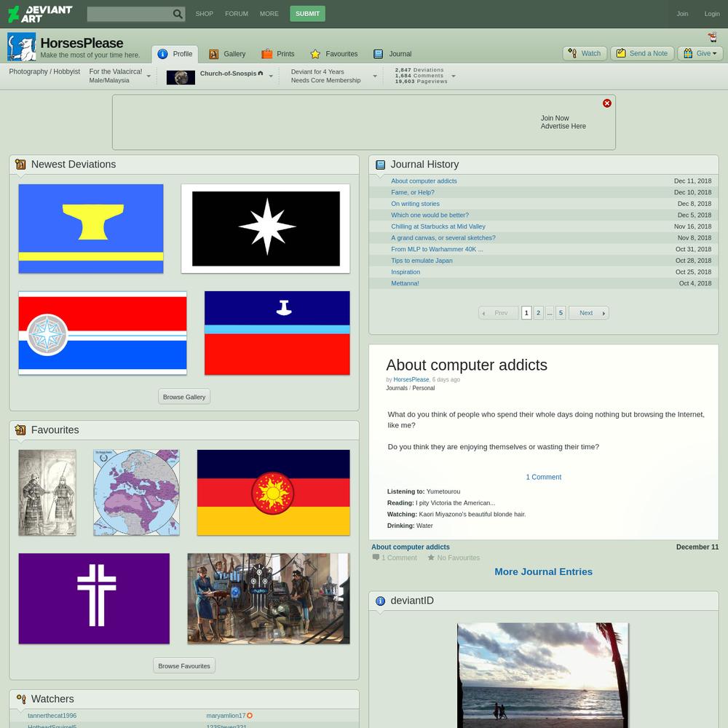
Task: Focus the site search field
Action: [x=130, y=14]
